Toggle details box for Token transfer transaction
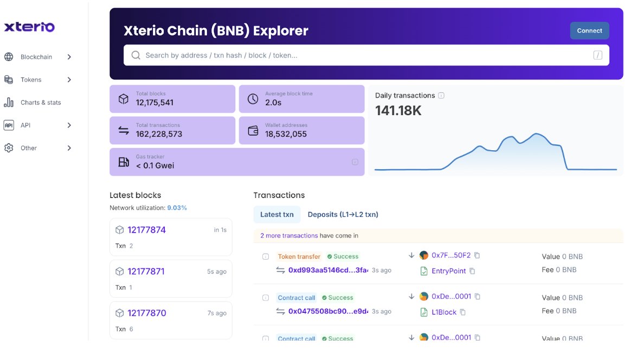This screenshot has width=644, height=359. pos(266,257)
